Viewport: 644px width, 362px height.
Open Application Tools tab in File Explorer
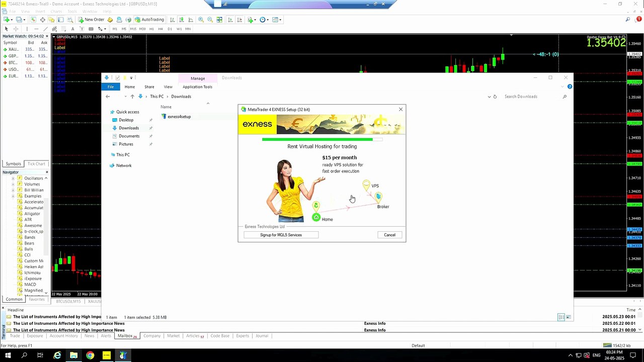(x=198, y=87)
